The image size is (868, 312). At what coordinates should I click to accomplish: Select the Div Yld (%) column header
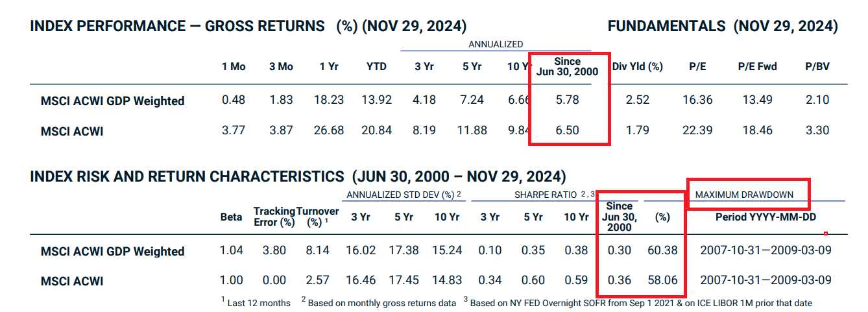click(x=637, y=66)
